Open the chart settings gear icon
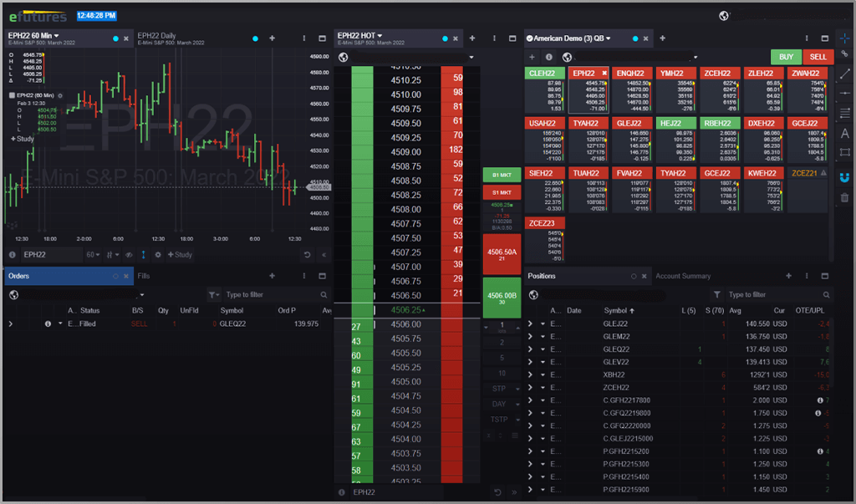Screen dimensions: 856x504 pos(158,255)
